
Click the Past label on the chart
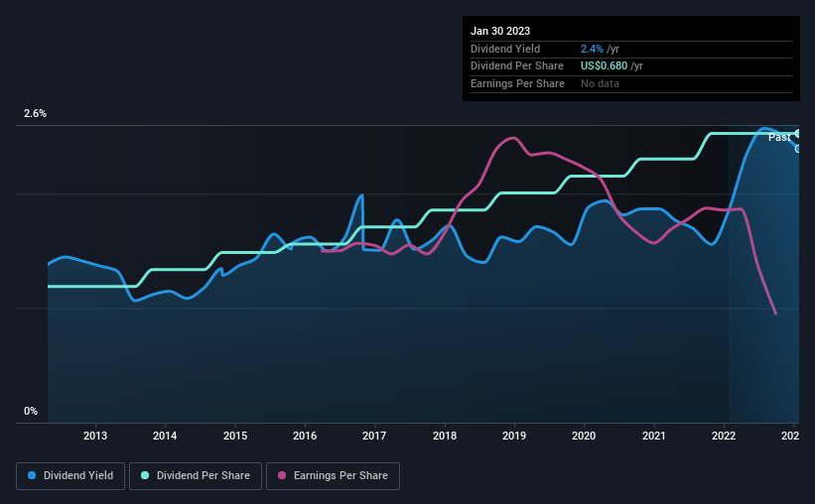point(779,137)
